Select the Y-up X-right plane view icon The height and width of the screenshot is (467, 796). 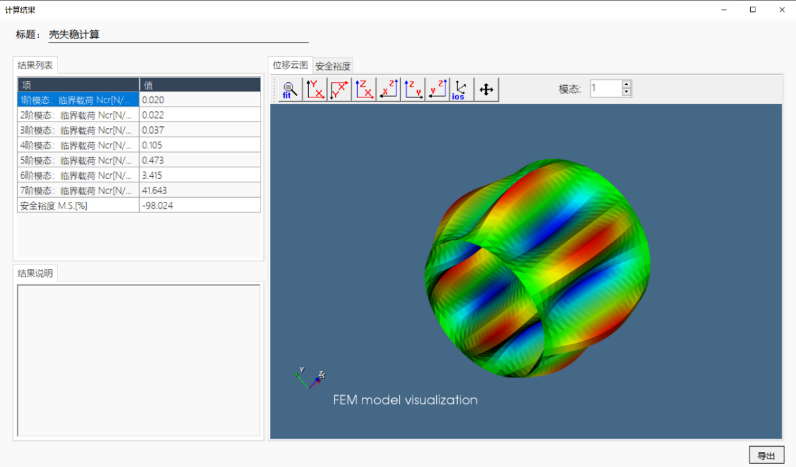click(x=314, y=90)
